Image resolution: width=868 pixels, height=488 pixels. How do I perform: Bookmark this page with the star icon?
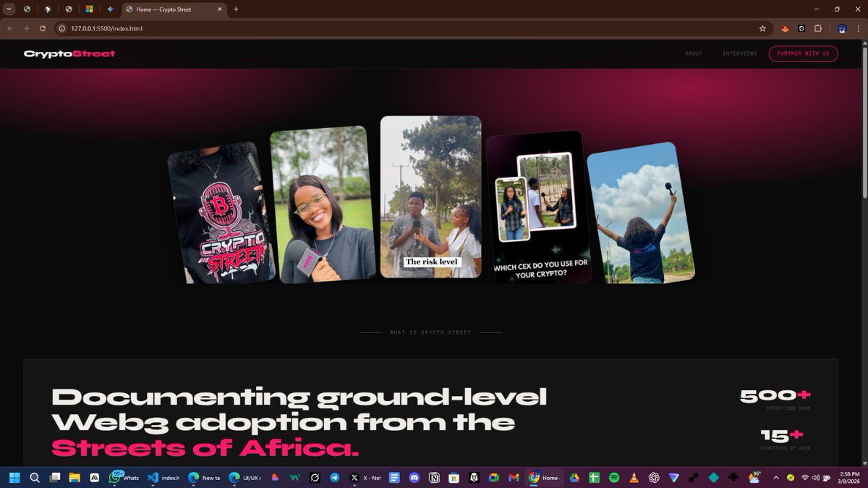pyautogui.click(x=762, y=28)
